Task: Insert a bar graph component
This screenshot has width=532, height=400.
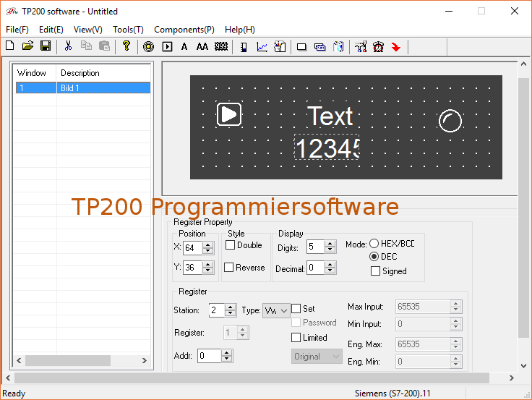Action: pyautogui.click(x=244, y=47)
